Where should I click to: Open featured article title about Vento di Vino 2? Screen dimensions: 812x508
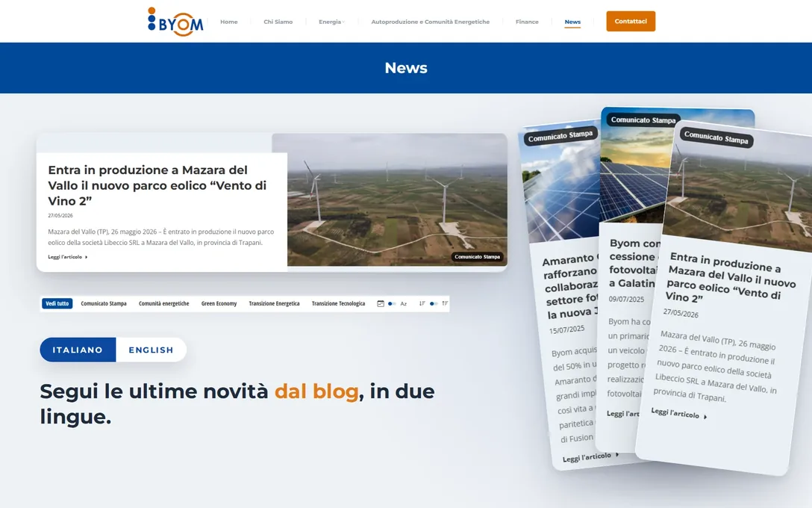click(x=157, y=185)
